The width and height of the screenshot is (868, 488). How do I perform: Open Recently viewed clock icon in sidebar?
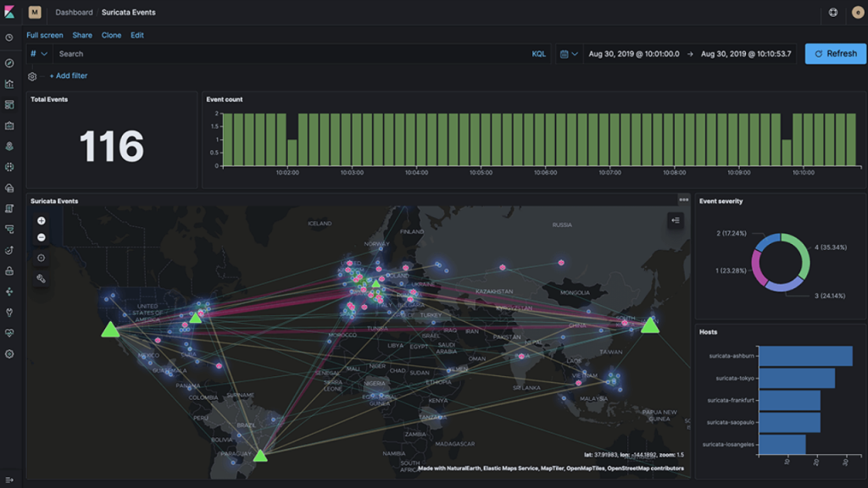9,37
